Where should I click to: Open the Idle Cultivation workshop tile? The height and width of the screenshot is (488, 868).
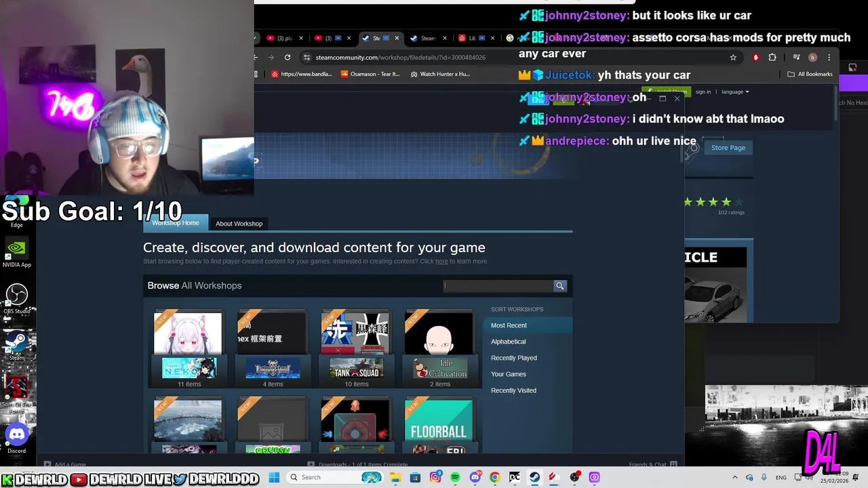click(439, 349)
